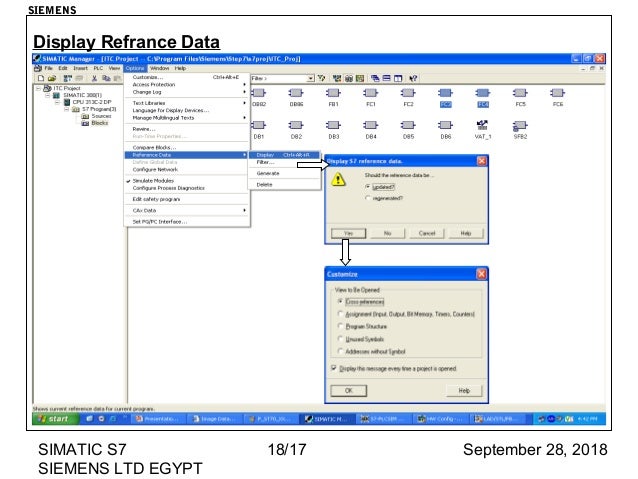638x479 pixels.
Task: Open the File menu
Action: coord(48,68)
